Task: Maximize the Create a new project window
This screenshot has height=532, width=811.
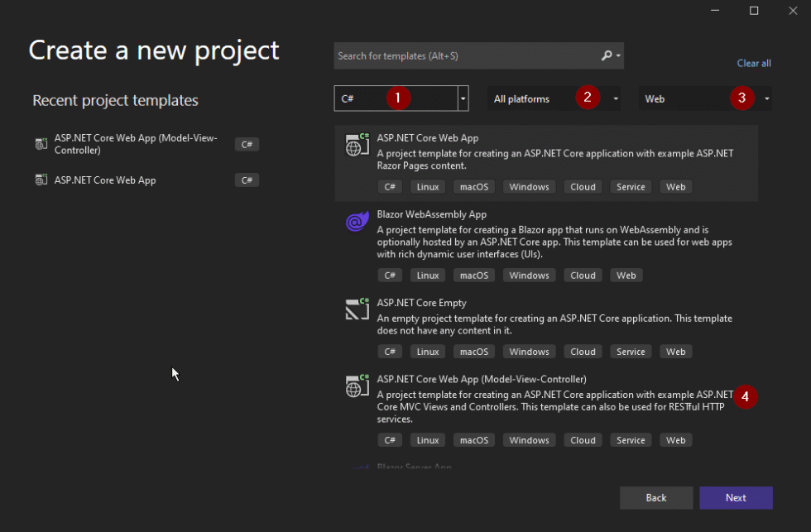Action: coord(754,10)
